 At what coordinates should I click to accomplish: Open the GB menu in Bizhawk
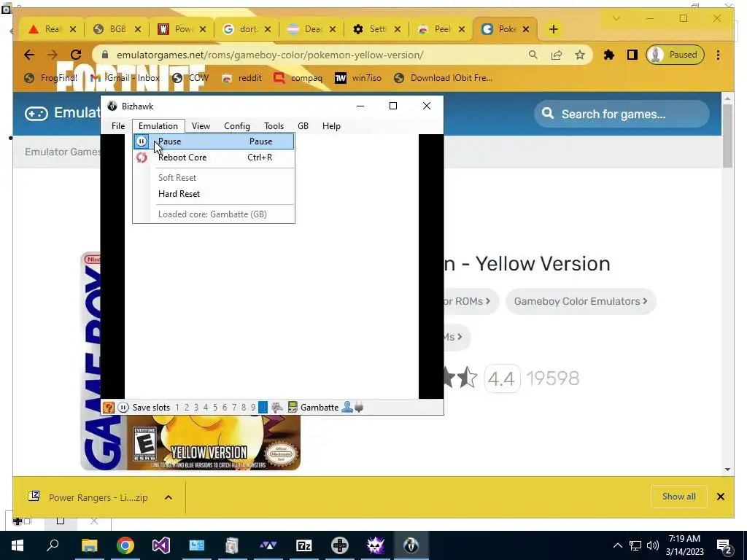[303, 126]
